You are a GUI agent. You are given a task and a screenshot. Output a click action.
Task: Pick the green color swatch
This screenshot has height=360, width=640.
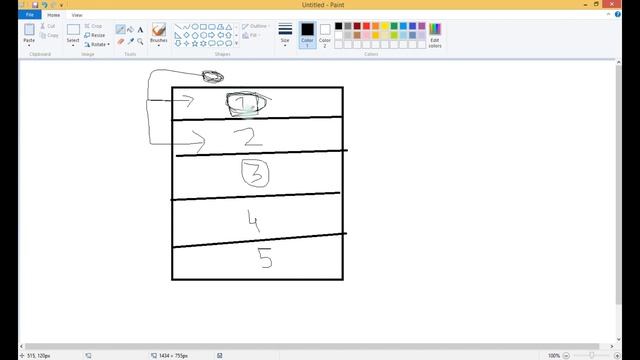[394, 26]
